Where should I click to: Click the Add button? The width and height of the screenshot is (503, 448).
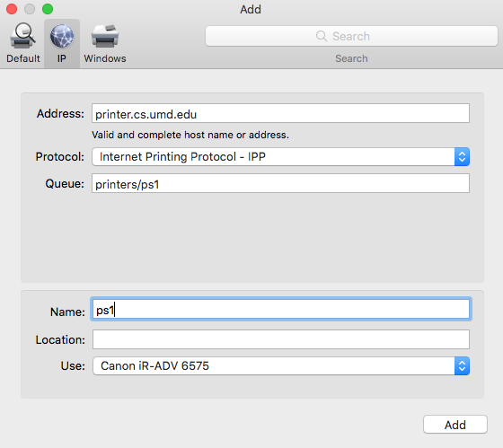point(455,425)
